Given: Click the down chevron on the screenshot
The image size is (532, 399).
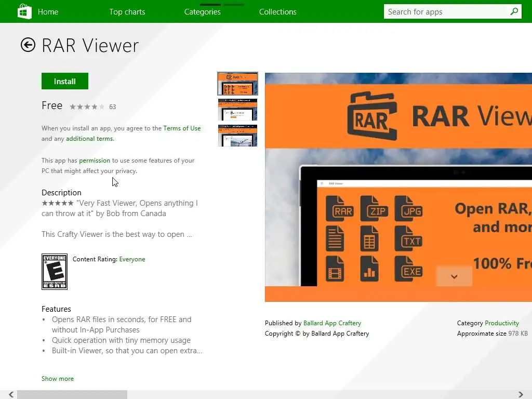Looking at the screenshot, I should click(x=454, y=276).
